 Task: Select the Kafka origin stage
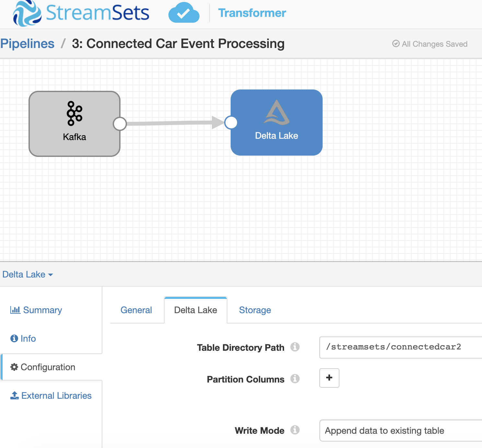[x=75, y=124]
